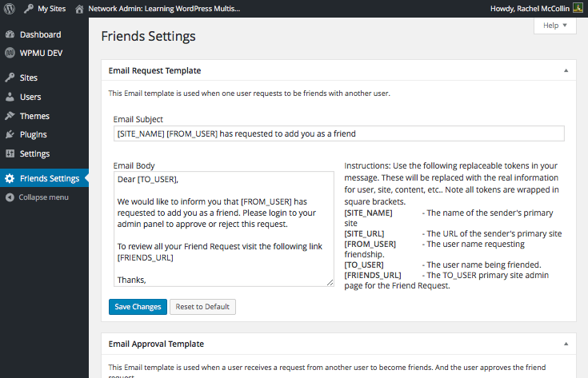
Task: Expand the Help dropdown tab
Action: click(555, 26)
